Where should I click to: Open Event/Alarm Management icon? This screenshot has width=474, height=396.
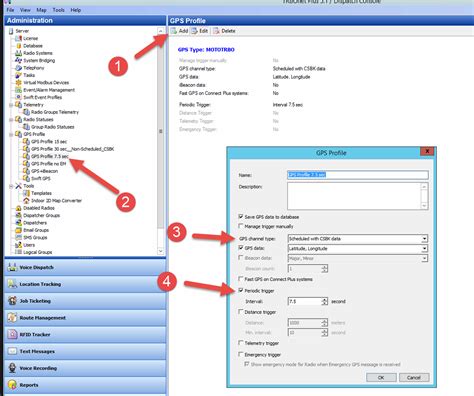pos(19,90)
